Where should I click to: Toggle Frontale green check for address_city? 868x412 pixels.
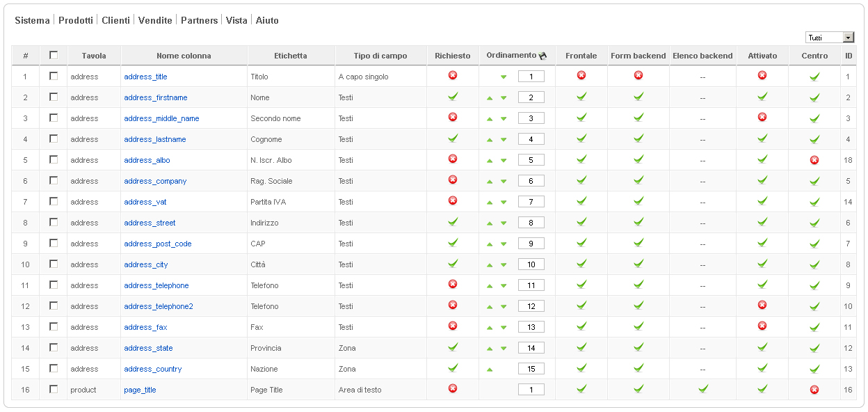tap(581, 264)
